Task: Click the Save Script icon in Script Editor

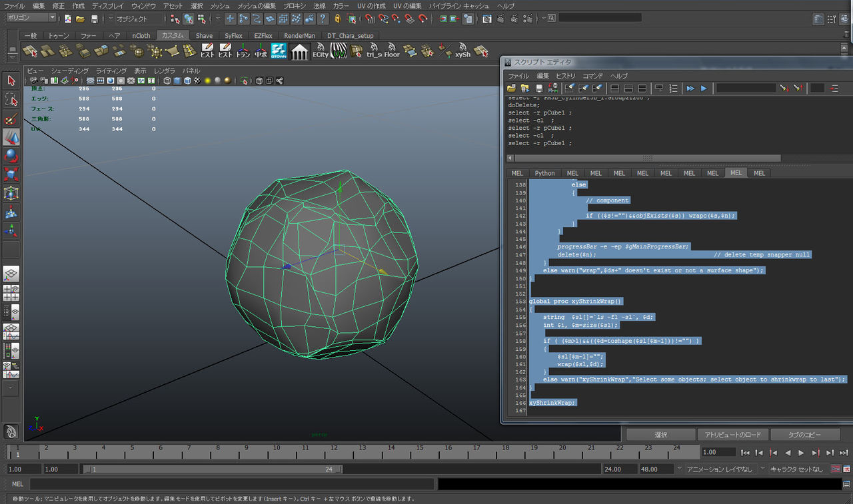Action: [x=538, y=88]
